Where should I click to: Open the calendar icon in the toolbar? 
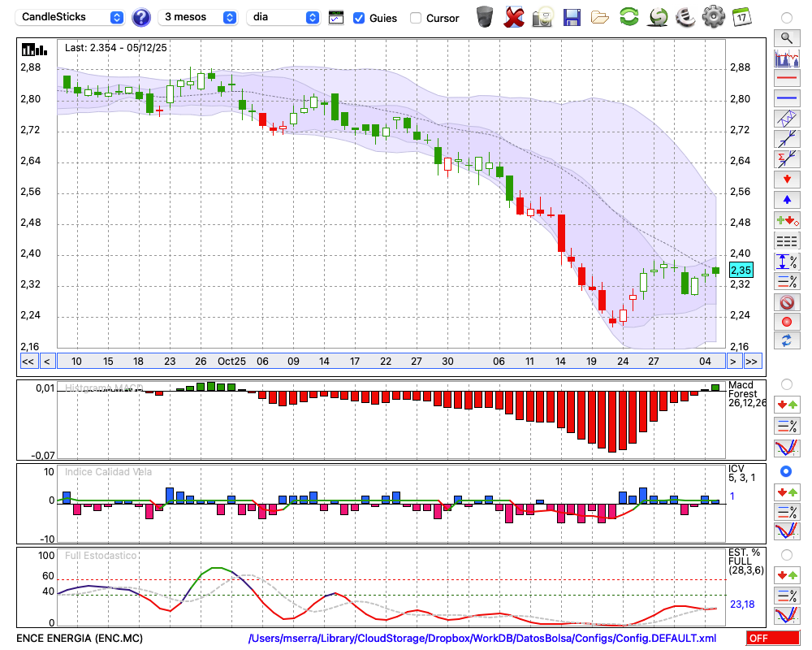tap(741, 17)
